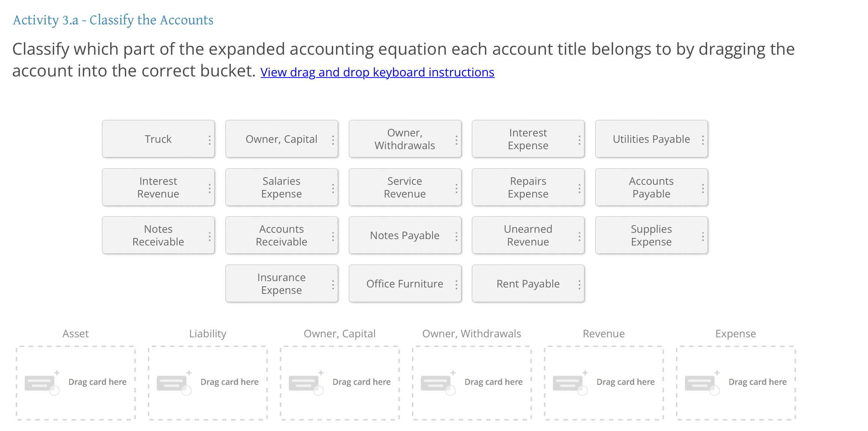Select the Insurance Expense card
The height and width of the screenshot is (431, 868).
[x=281, y=284]
